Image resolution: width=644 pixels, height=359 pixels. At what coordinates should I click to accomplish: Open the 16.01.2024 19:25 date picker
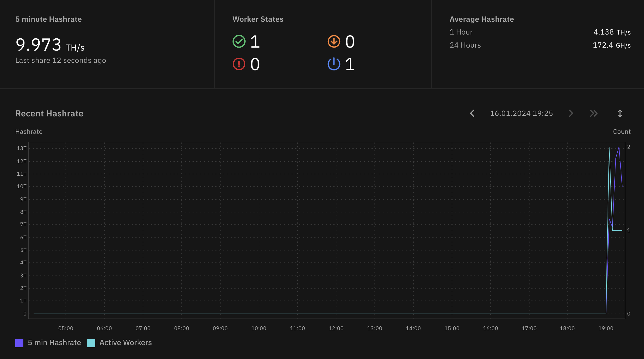521,113
